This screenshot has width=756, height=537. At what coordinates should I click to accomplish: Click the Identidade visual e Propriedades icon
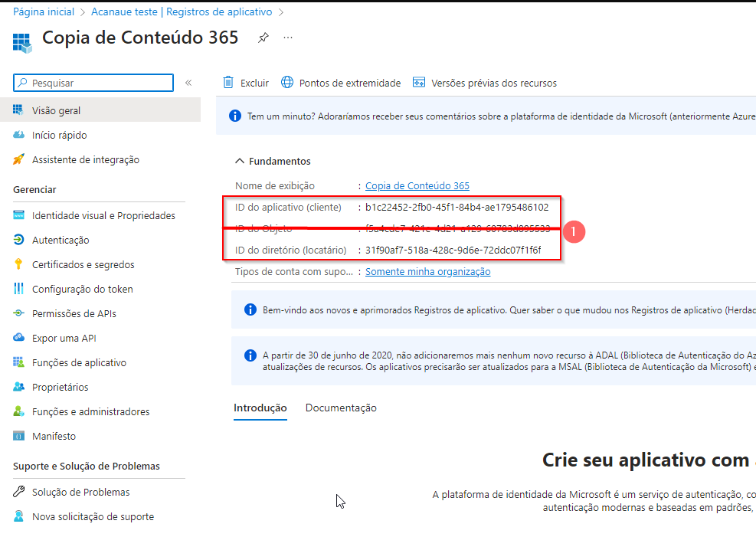(19, 215)
